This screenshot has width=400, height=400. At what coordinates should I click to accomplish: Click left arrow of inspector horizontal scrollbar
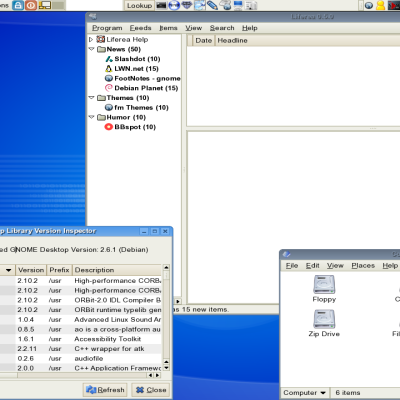(150, 375)
